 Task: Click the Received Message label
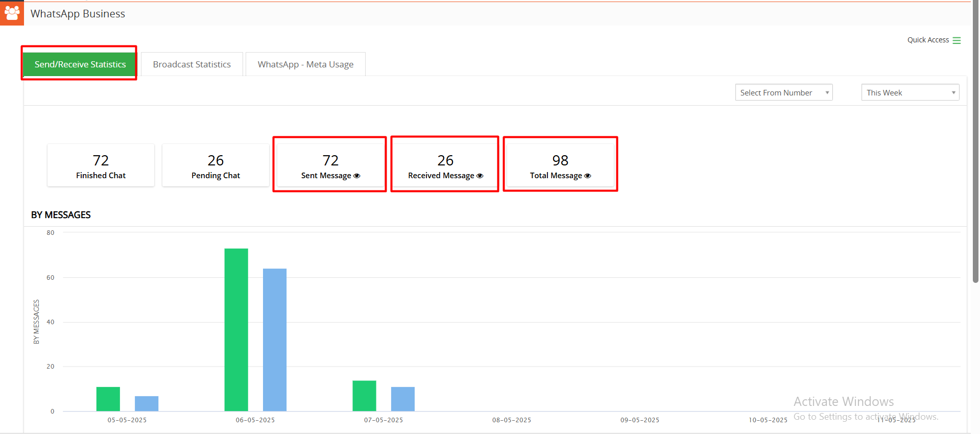[x=441, y=176]
